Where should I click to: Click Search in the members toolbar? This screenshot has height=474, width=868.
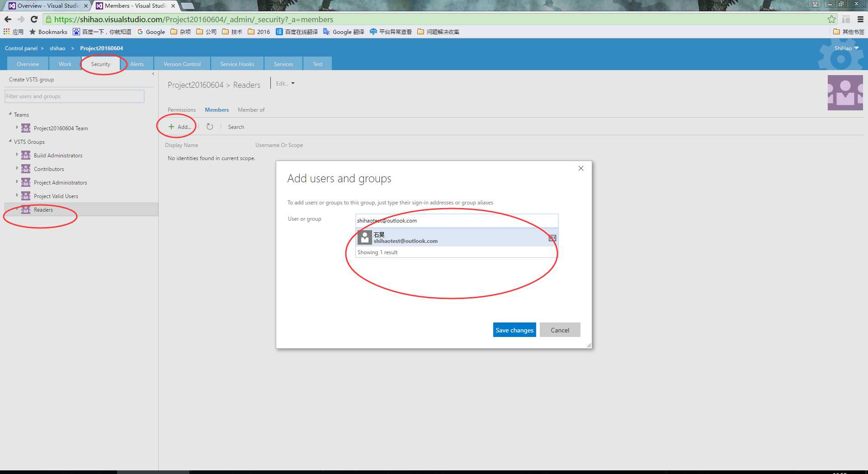coord(236,127)
